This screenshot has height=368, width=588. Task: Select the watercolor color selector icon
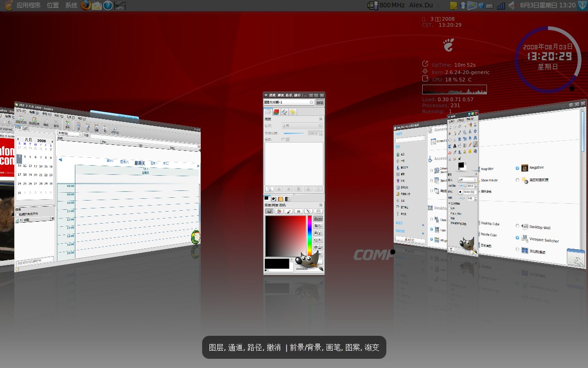pyautogui.click(x=288, y=211)
